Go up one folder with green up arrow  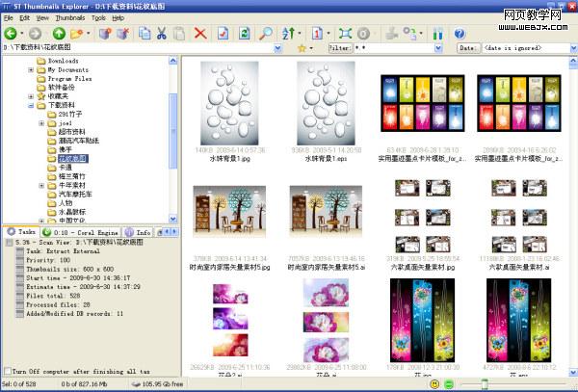[59, 34]
